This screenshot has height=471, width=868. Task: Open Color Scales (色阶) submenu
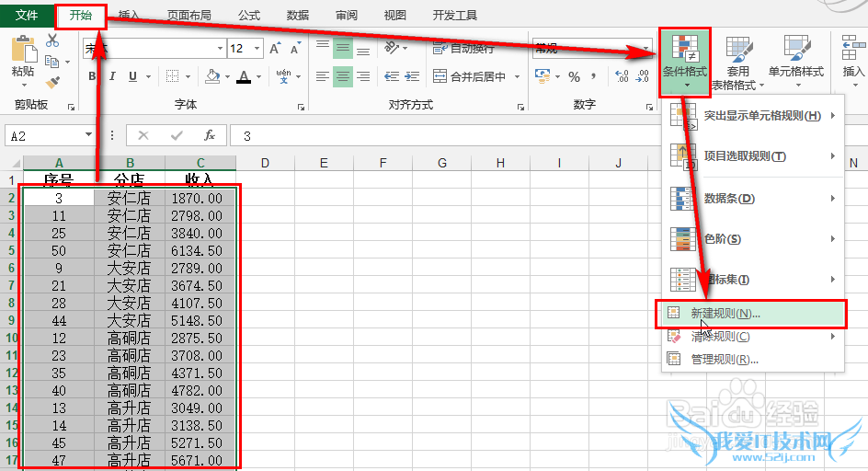[753, 239]
